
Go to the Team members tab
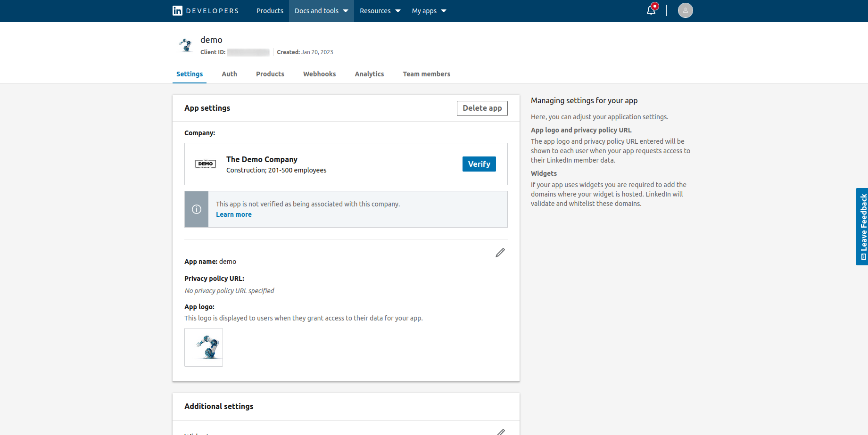427,74
